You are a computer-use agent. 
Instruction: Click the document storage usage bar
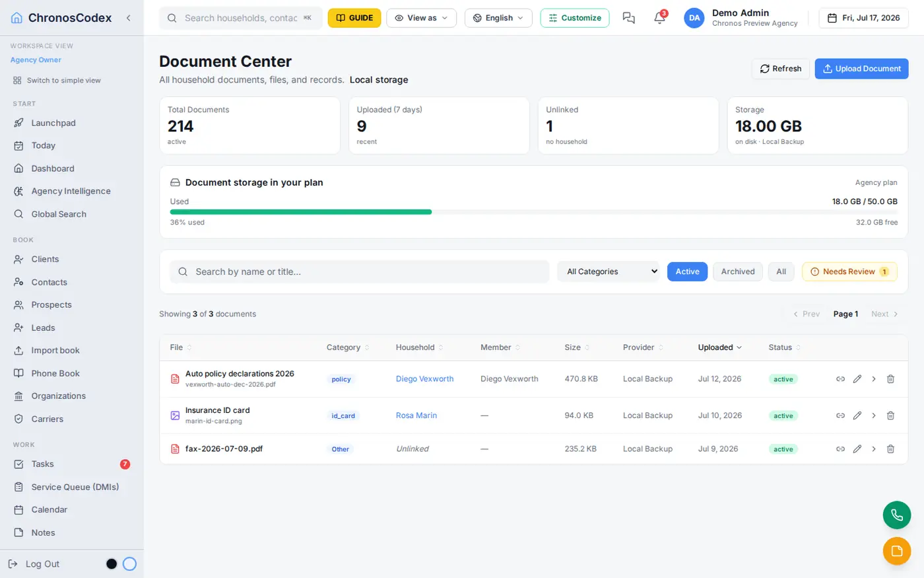coord(534,212)
